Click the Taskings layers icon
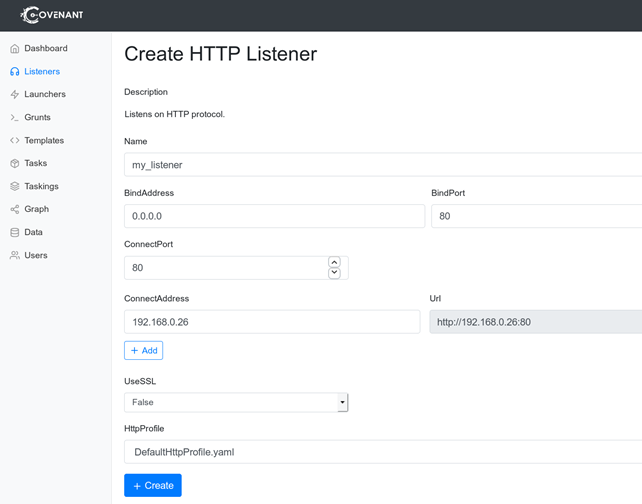This screenshot has height=504, width=642. tap(15, 186)
